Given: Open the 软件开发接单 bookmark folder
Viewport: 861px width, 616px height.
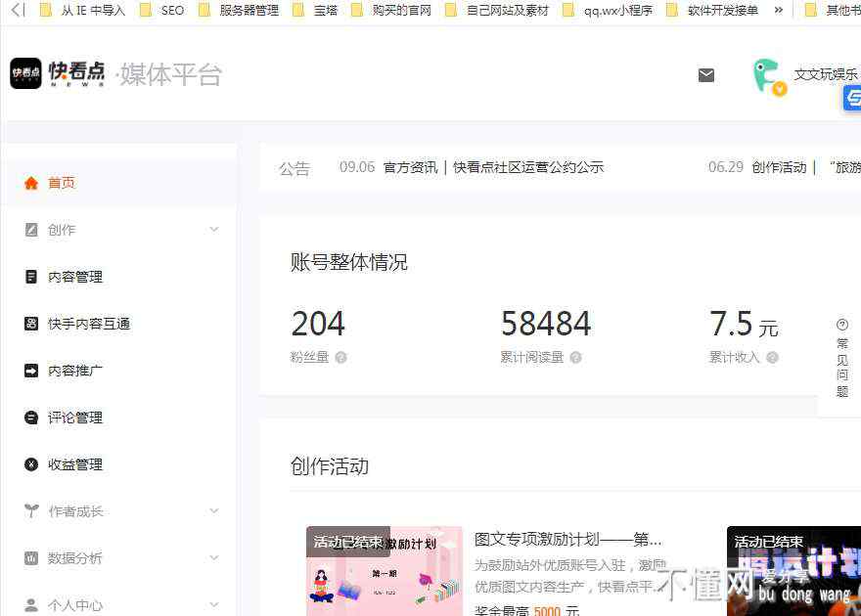Looking at the screenshot, I should pyautogui.click(x=712, y=10).
